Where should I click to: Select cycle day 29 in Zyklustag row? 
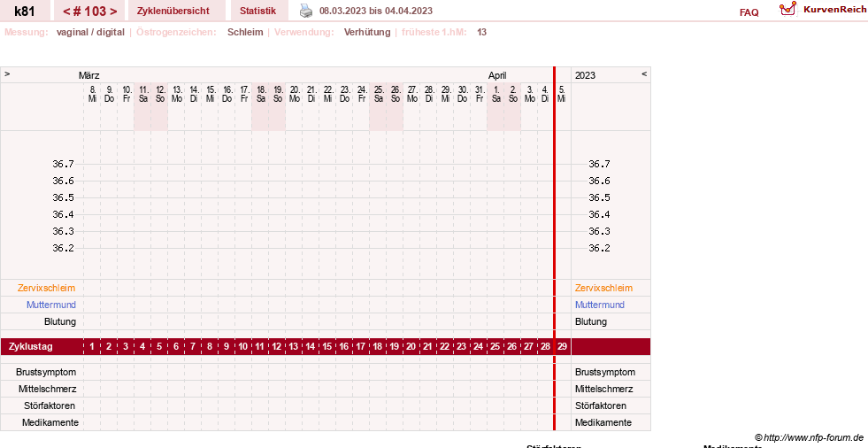563,347
